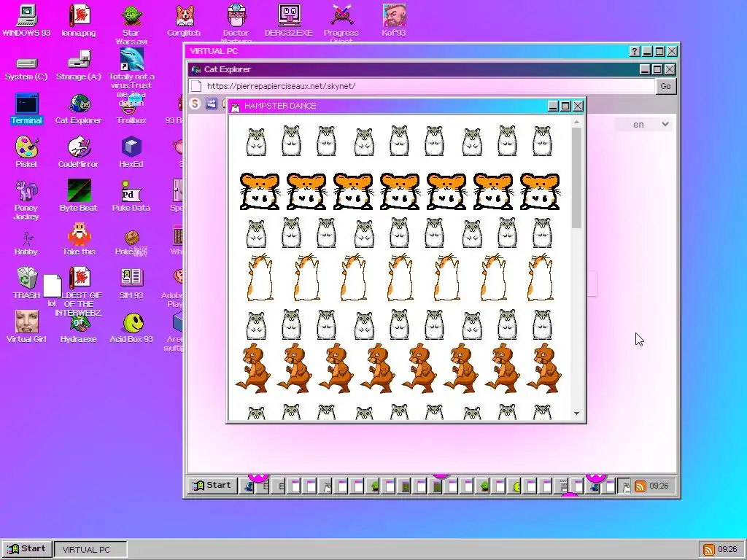Click the 09:26 clock on outer taskbar
The height and width of the screenshot is (560, 747).
(727, 550)
